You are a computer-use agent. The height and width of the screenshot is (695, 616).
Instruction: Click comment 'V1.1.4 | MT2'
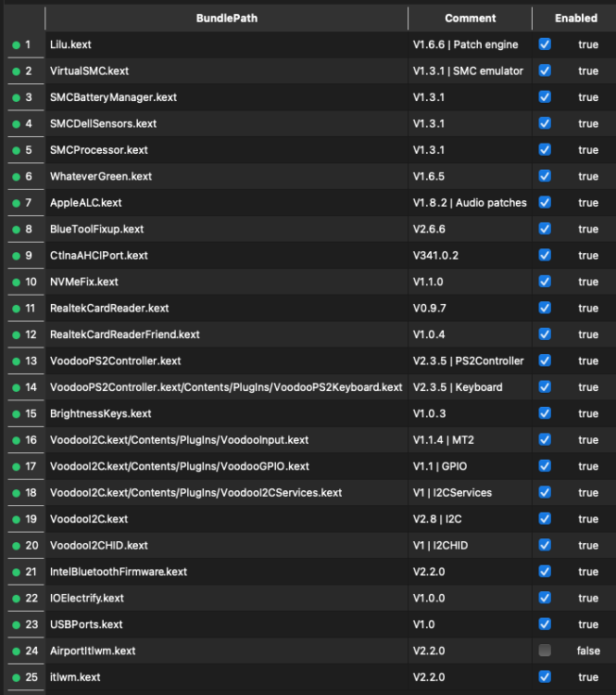point(444,439)
